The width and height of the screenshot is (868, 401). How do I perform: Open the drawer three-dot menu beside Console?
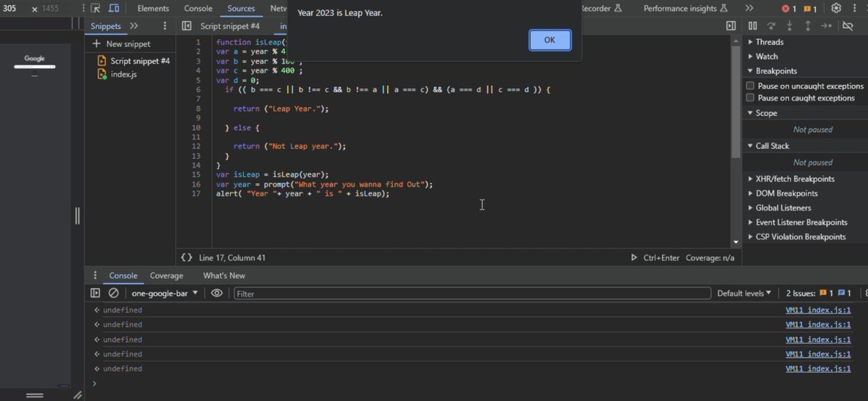tap(95, 276)
